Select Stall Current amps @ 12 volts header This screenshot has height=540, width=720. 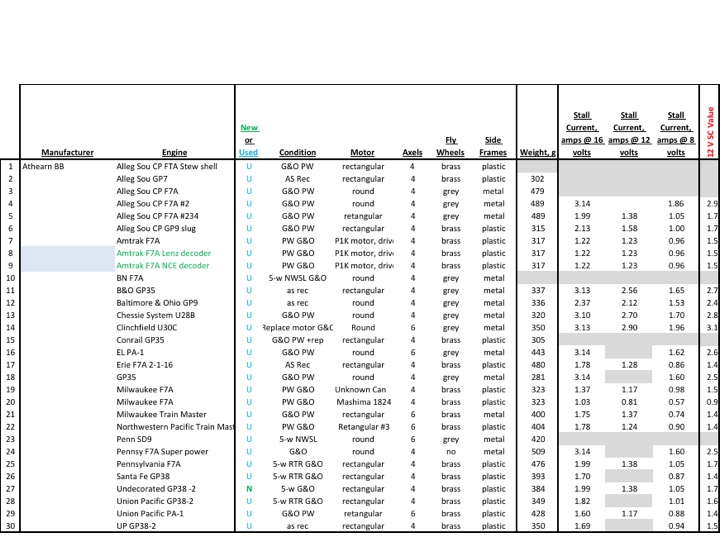(629, 134)
